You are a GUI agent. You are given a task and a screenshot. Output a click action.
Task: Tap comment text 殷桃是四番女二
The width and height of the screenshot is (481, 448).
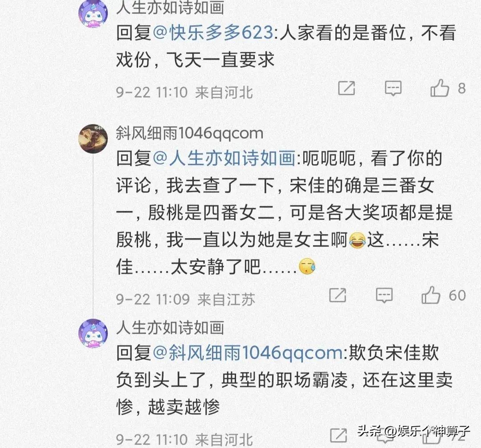[x=211, y=212]
